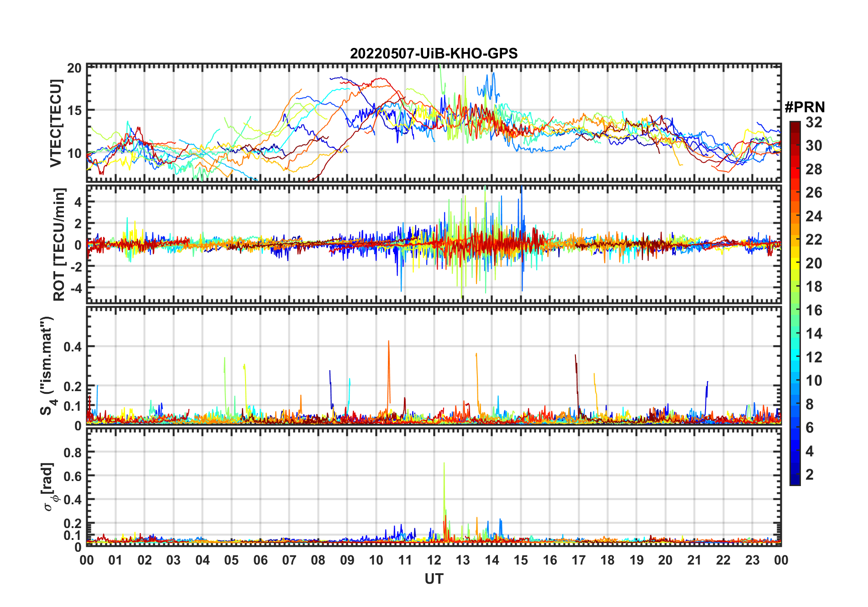The width and height of the screenshot is (868, 607).
Task: Select the 01 hour tick on UT axis
Action: [x=115, y=560]
